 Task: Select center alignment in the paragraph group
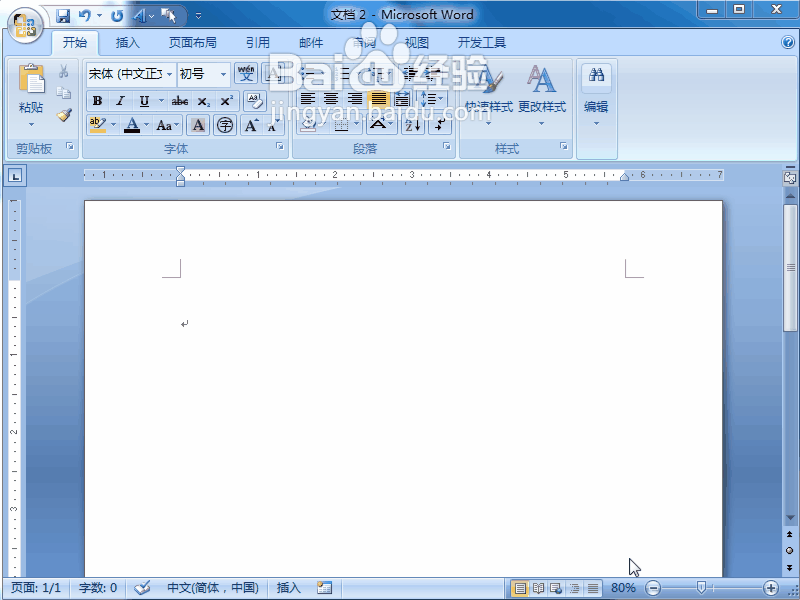pos(332,98)
